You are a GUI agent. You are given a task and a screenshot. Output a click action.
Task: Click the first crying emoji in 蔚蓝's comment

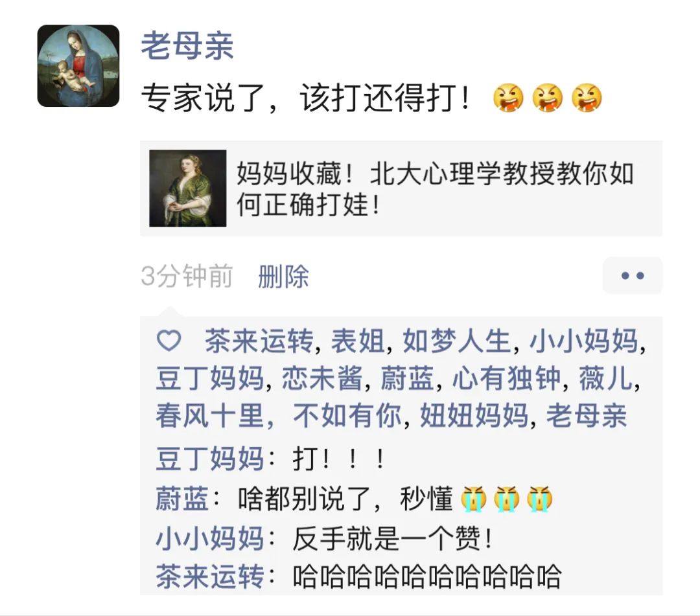point(474,498)
